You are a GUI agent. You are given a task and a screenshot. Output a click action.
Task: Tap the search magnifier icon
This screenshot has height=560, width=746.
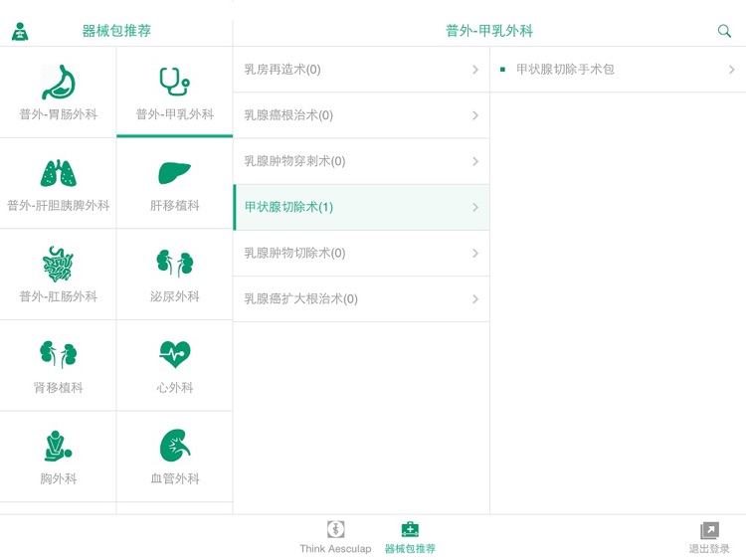coord(724,31)
